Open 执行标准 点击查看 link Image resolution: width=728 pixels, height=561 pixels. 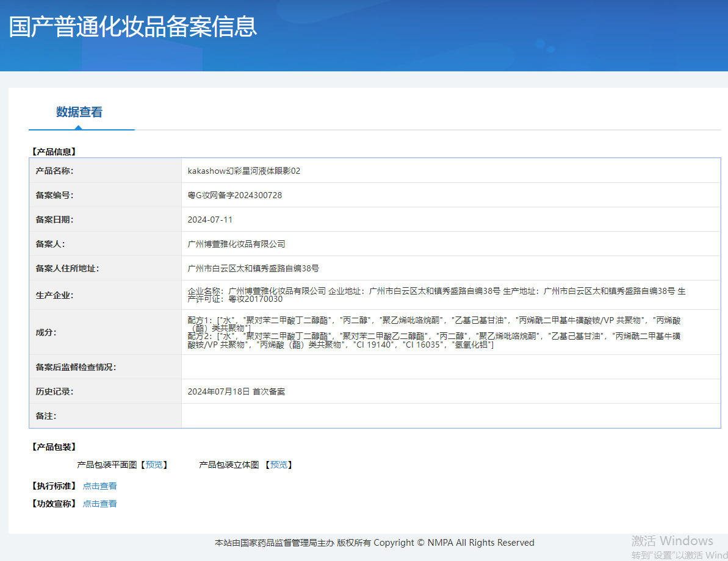pyautogui.click(x=99, y=486)
